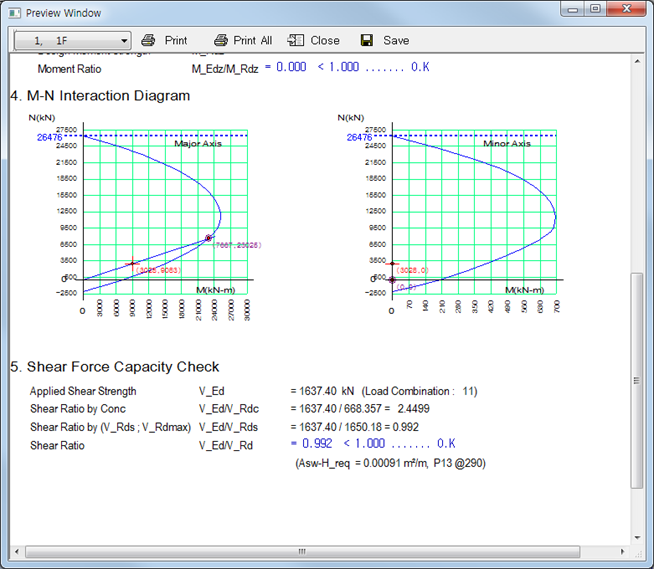654x569 pixels.
Task: Click the vertical scrollbar thumb
Action: (x=637, y=380)
